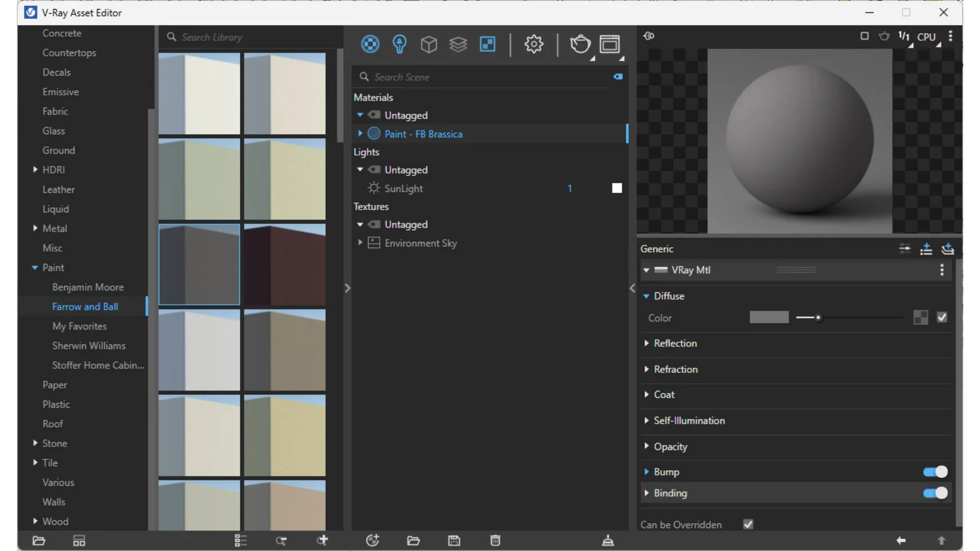The width and height of the screenshot is (980, 551).
Task: Click the delete trash icon at the bottom
Action: [x=494, y=541]
